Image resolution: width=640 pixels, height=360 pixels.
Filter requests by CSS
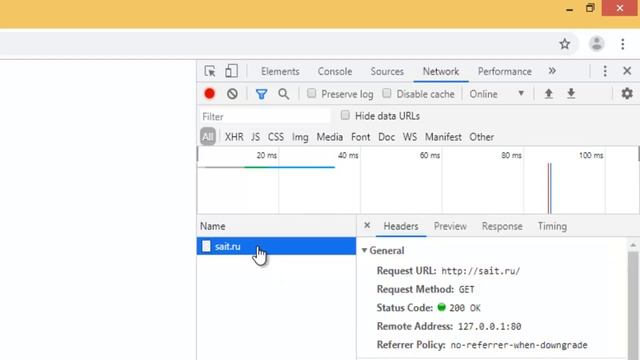276,137
